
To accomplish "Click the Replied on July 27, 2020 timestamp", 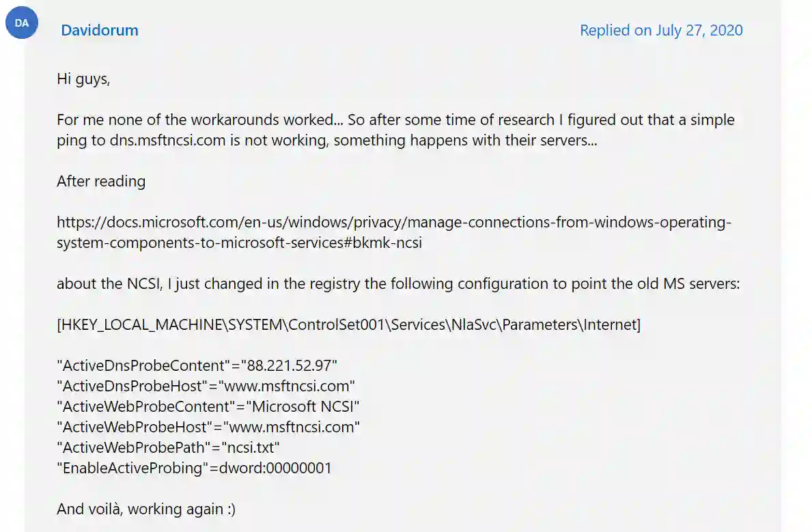I will tap(661, 30).
